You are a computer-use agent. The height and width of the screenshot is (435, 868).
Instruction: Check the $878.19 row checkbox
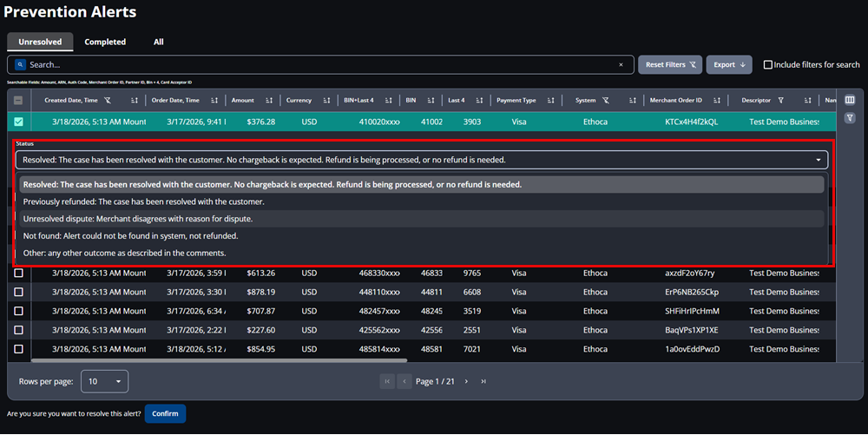coord(18,293)
